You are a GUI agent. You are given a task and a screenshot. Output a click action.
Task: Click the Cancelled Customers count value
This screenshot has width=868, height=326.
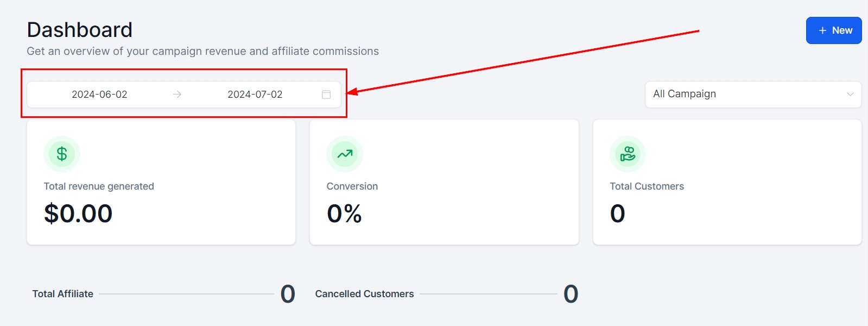pos(571,294)
